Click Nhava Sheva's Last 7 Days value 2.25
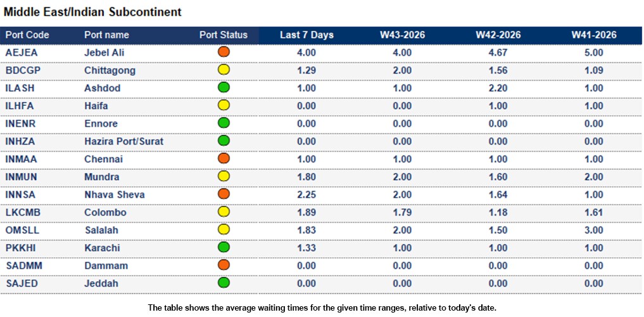The height and width of the screenshot is (317, 644). coord(306,195)
